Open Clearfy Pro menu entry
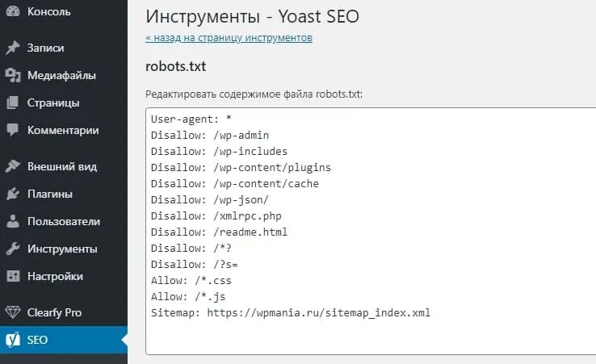Image resolution: width=596 pixels, height=364 pixels. [54, 312]
